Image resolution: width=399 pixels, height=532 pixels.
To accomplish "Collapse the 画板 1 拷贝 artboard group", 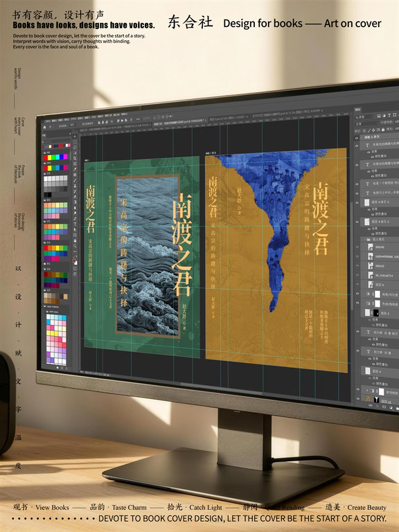I will coord(362,137).
